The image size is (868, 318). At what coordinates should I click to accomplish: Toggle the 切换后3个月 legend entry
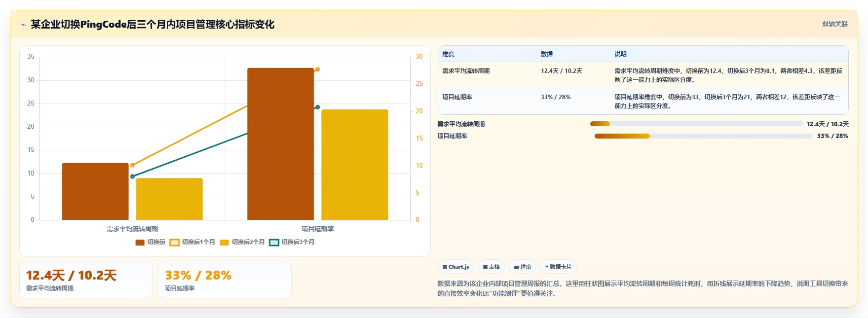[x=292, y=242]
